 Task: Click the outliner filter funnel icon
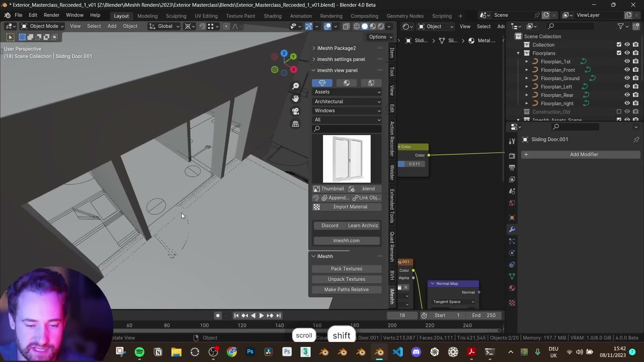pos(621,26)
